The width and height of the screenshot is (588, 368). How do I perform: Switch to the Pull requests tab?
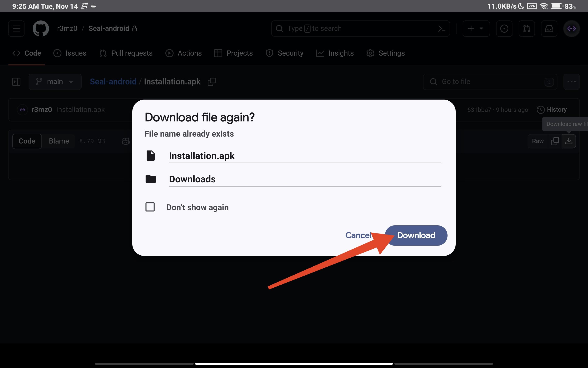click(126, 53)
